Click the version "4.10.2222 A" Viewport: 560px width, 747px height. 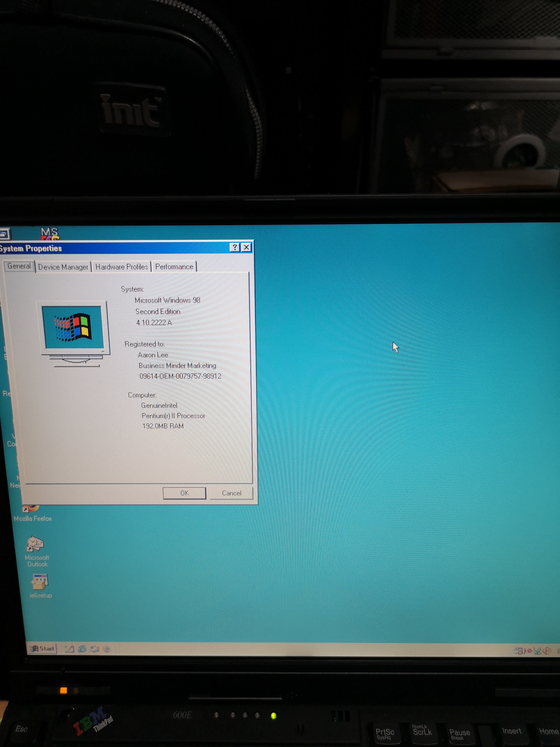coord(154,323)
